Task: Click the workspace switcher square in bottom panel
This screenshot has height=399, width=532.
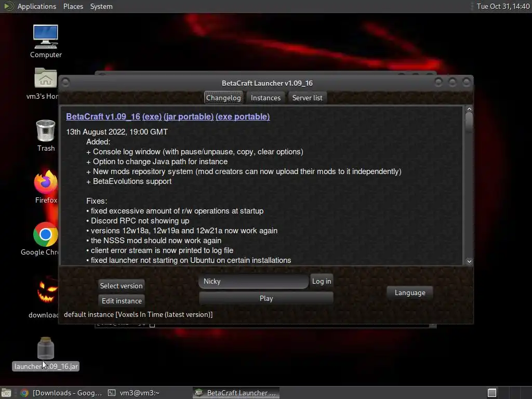Action: [492, 393]
